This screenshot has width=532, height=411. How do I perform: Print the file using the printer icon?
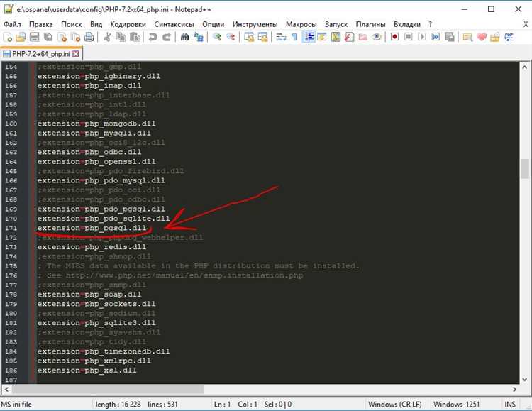[x=89, y=37]
